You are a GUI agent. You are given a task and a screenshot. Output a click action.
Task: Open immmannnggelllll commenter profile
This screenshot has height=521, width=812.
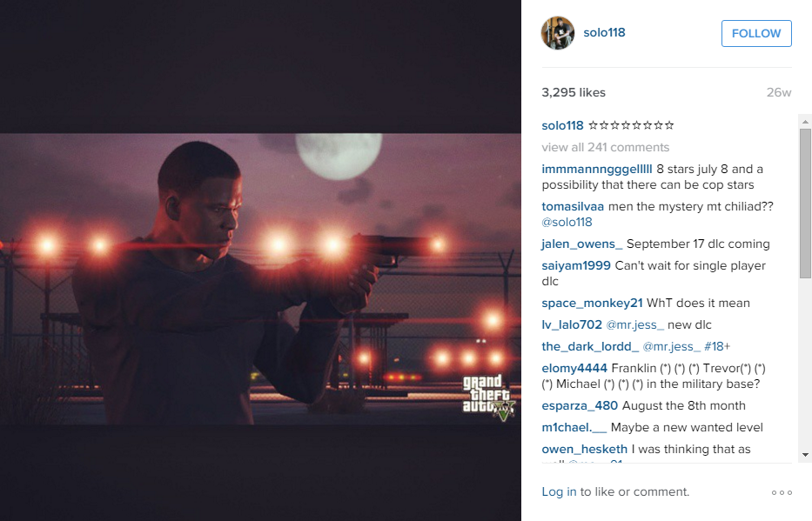click(x=596, y=170)
